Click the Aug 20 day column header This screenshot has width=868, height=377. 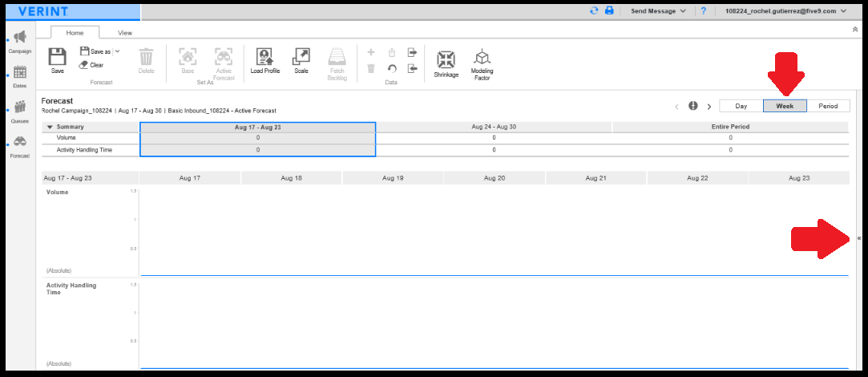pos(495,178)
